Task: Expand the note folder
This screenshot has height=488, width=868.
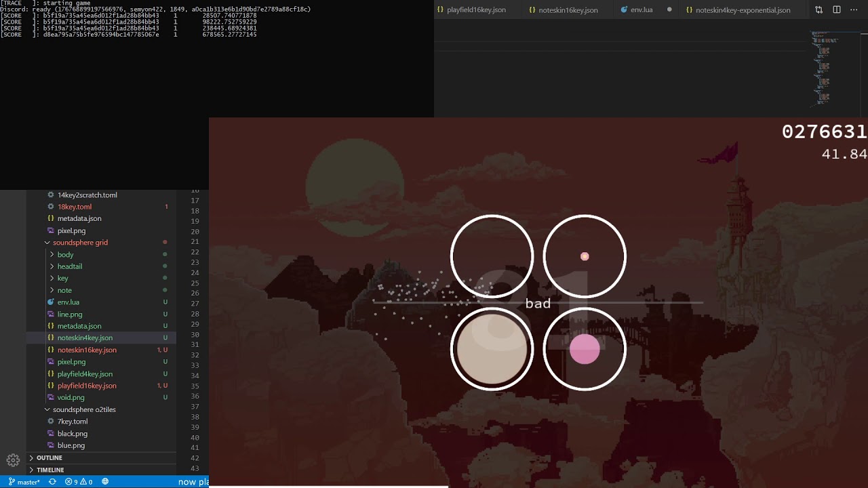Action: click(52, 291)
